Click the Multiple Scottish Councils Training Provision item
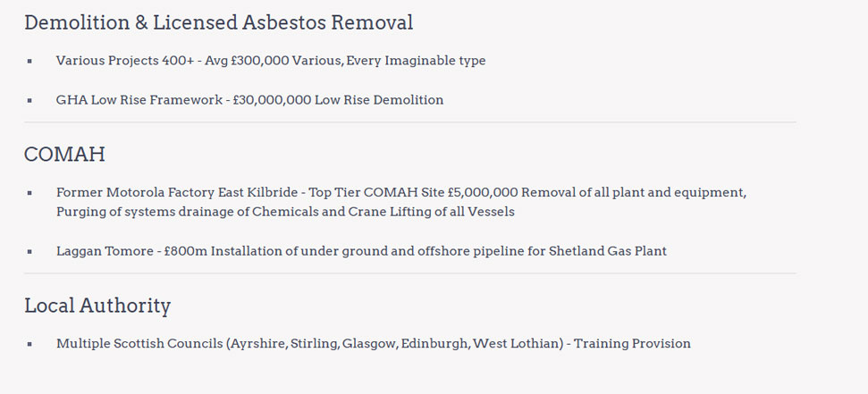Viewport: 868px width, 394px height. (x=373, y=343)
